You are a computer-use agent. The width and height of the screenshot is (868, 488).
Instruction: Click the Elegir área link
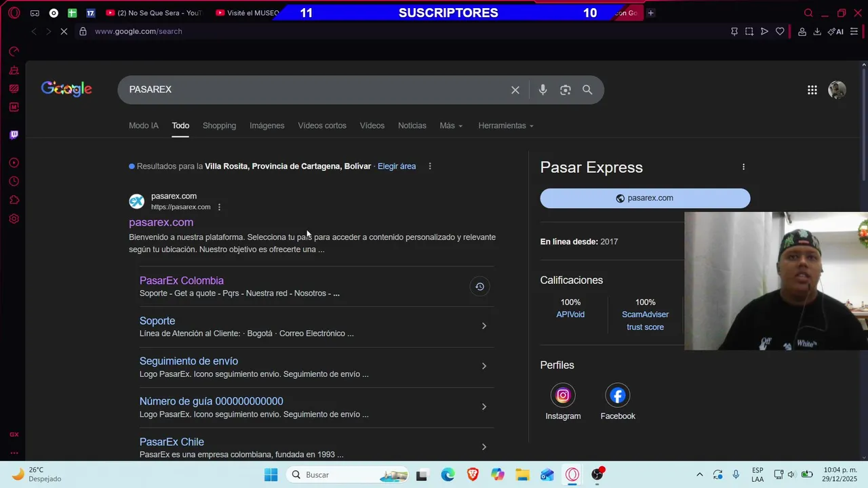(x=397, y=166)
